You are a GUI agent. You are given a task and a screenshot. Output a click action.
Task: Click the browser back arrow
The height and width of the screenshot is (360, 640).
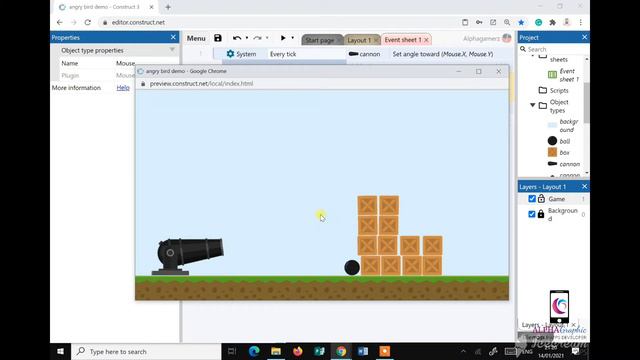click(60, 22)
